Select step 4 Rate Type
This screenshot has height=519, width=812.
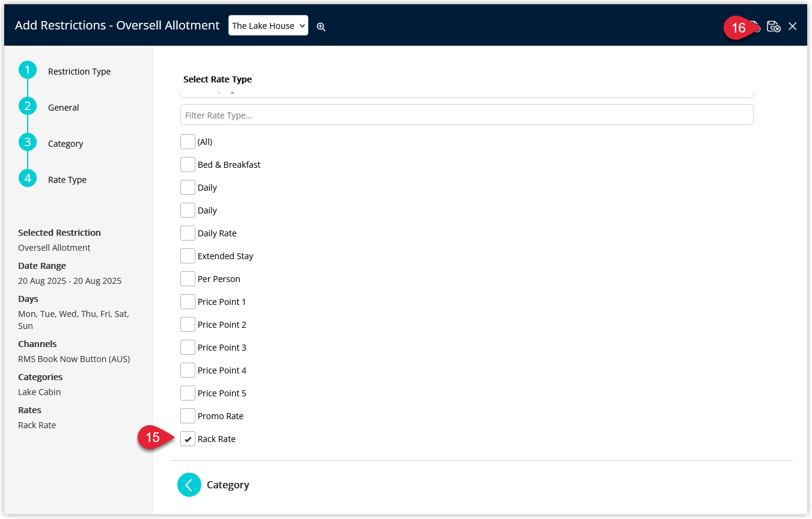pos(28,179)
